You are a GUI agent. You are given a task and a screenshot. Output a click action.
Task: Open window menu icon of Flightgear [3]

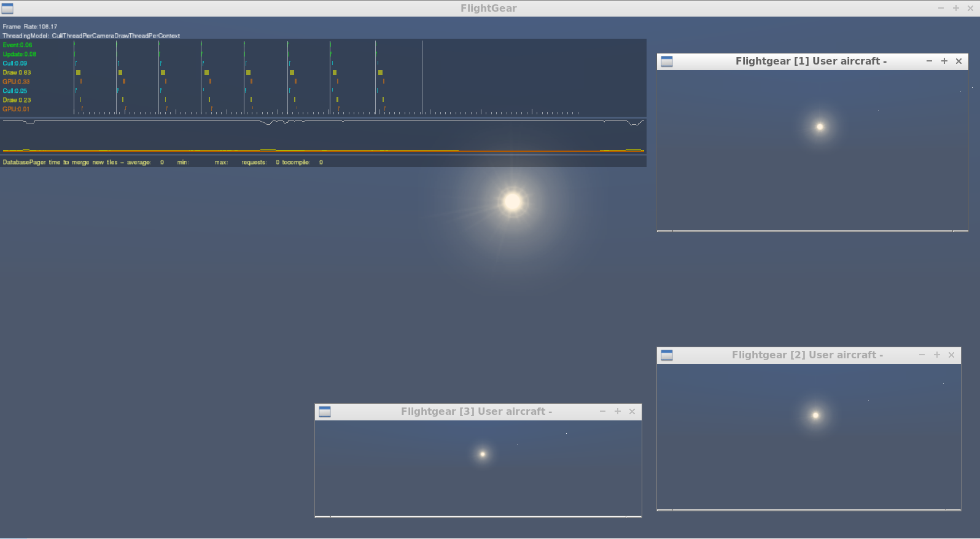point(325,412)
